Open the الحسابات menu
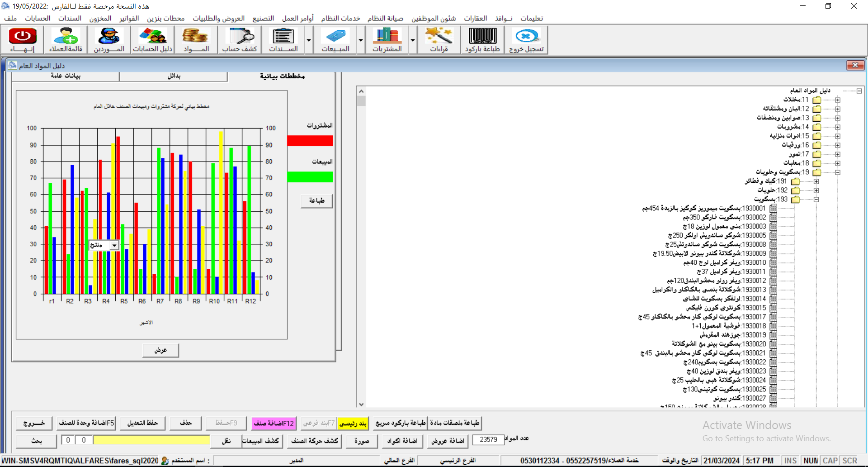This screenshot has width=868, height=467. (x=38, y=18)
